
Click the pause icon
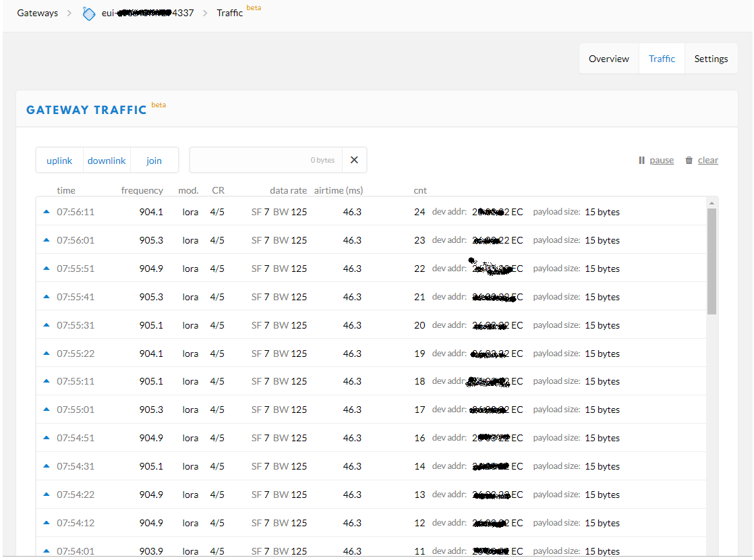641,161
